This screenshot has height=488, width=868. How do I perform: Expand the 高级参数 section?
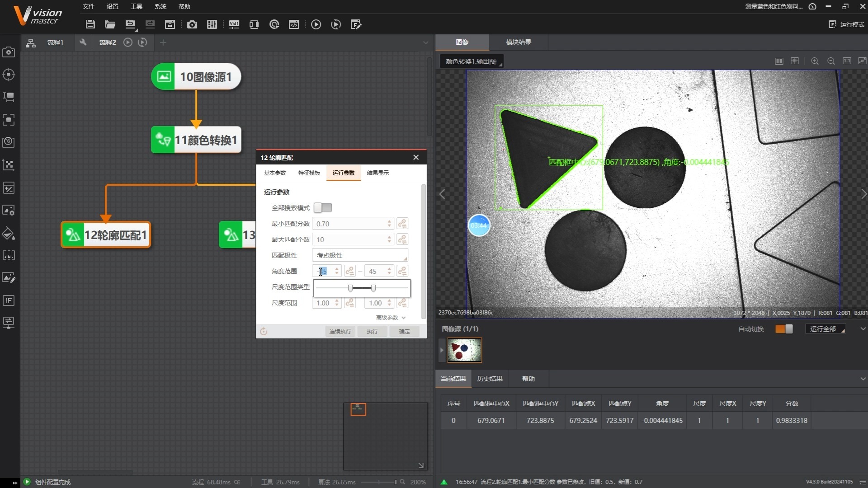pos(391,318)
